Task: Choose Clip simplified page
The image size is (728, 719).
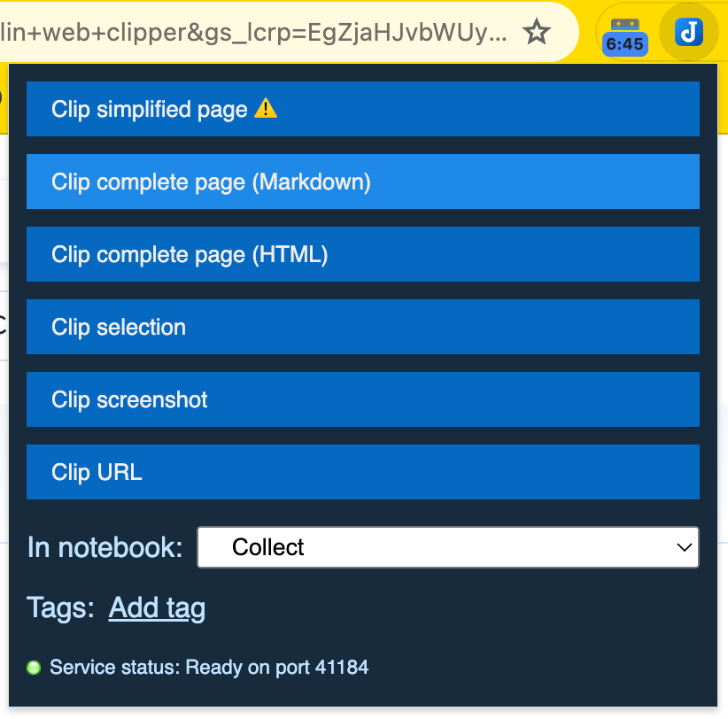Action: point(363,109)
